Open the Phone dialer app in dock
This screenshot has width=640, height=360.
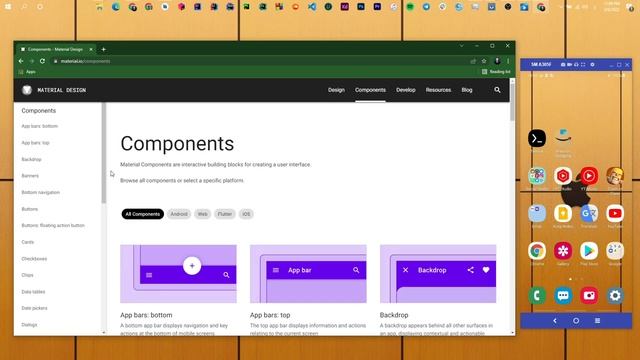(x=537, y=295)
